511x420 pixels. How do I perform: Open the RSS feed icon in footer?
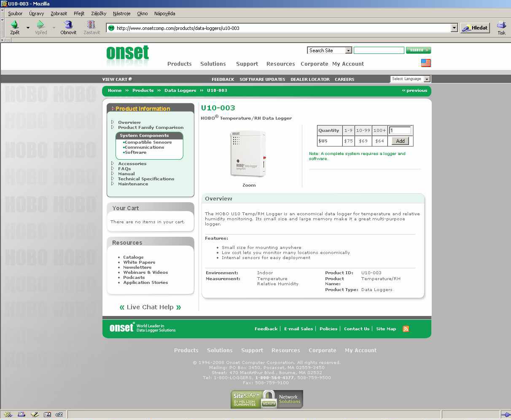pyautogui.click(x=406, y=329)
